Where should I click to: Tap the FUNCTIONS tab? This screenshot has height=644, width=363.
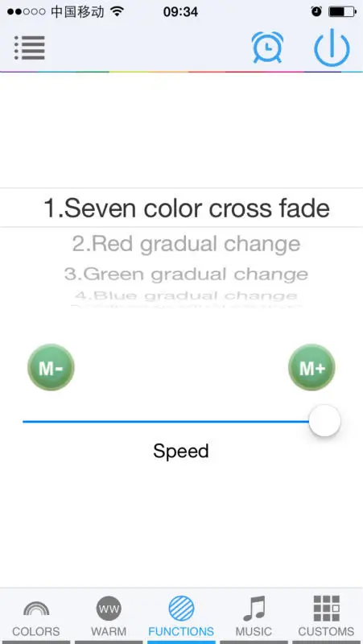pyautogui.click(x=181, y=616)
